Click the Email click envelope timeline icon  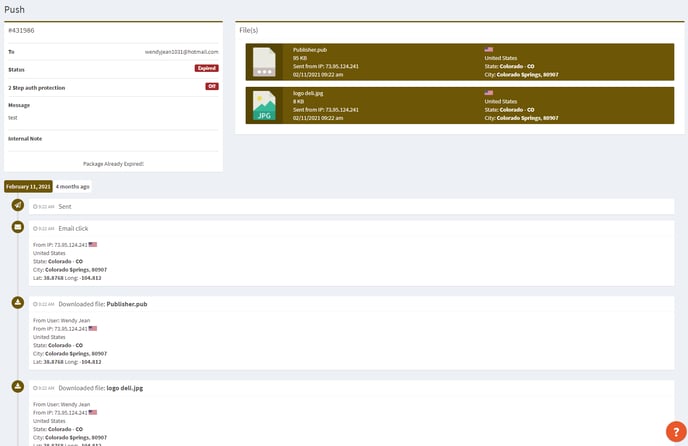coord(18,227)
